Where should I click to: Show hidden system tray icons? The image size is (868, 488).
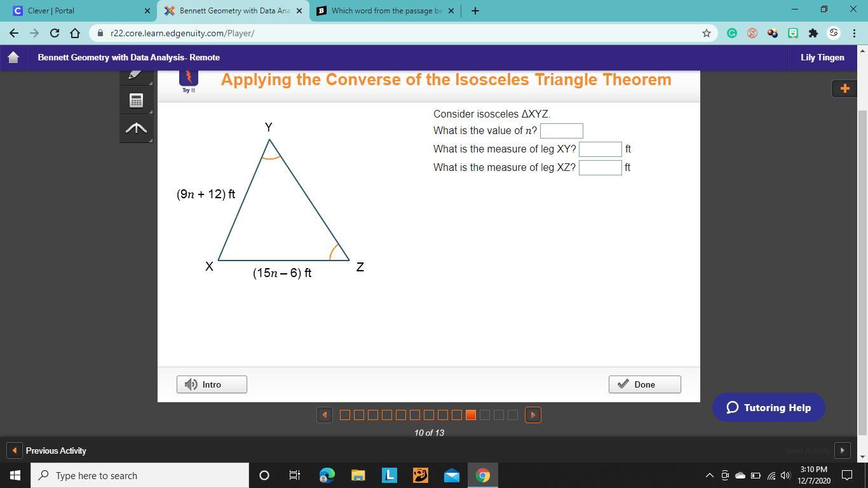click(709, 475)
